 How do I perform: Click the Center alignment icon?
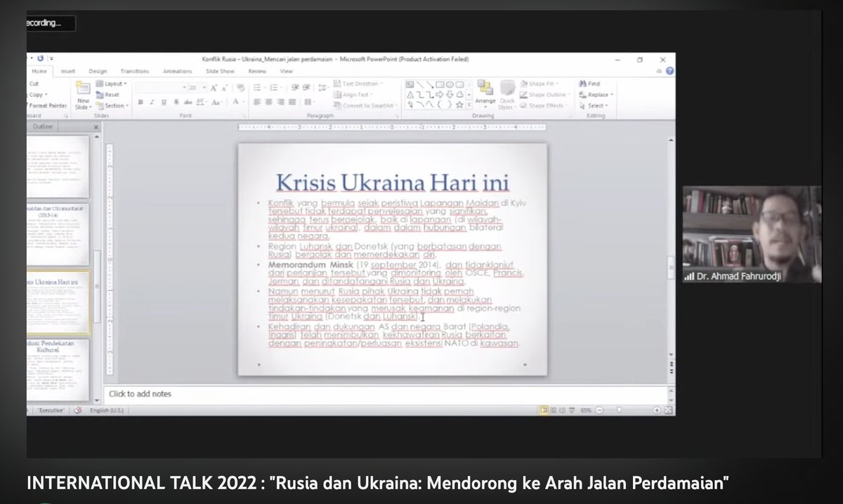pyautogui.click(x=268, y=102)
